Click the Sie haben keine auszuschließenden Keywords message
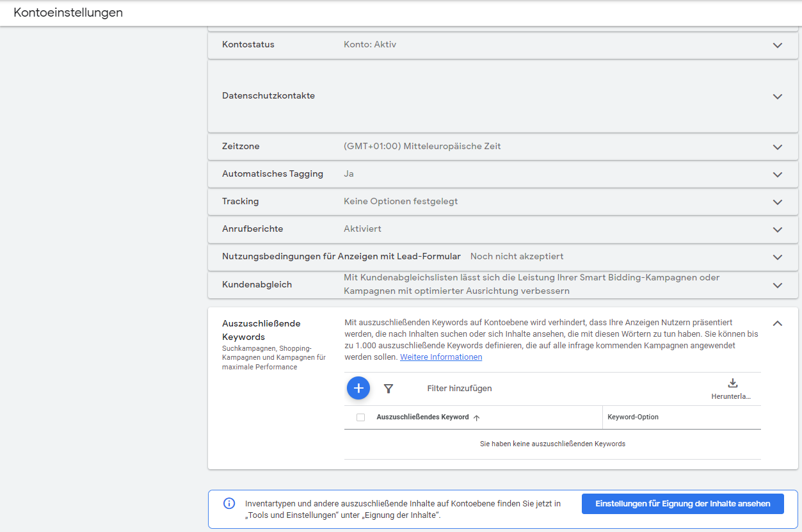 point(552,444)
